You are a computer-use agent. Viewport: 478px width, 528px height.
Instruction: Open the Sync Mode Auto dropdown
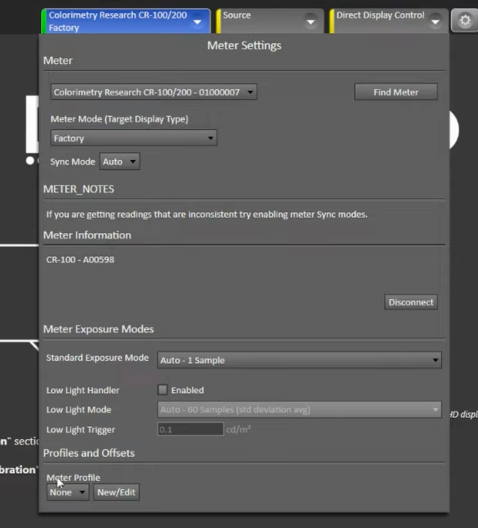coord(120,162)
